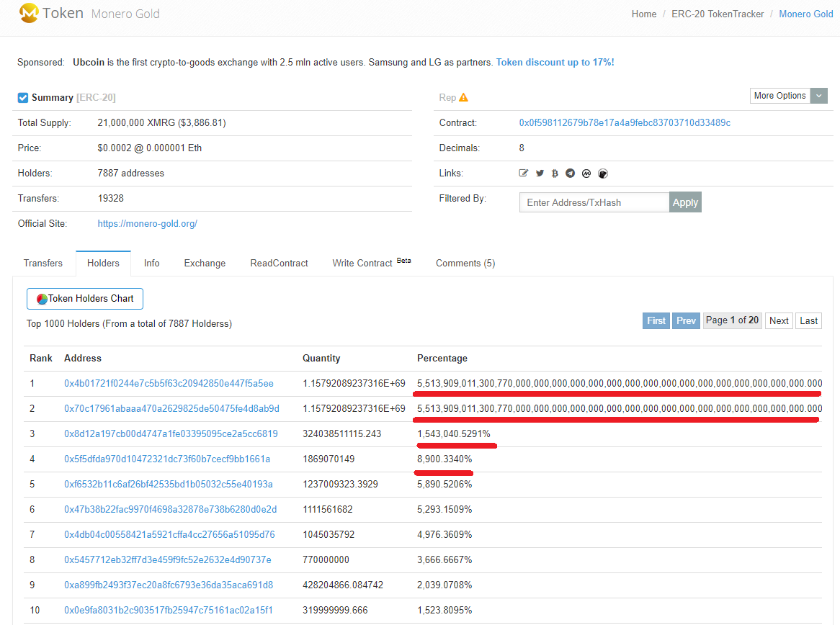Viewport: 840px width, 625px height.
Task: Select the Holders tab
Action: coord(103,263)
